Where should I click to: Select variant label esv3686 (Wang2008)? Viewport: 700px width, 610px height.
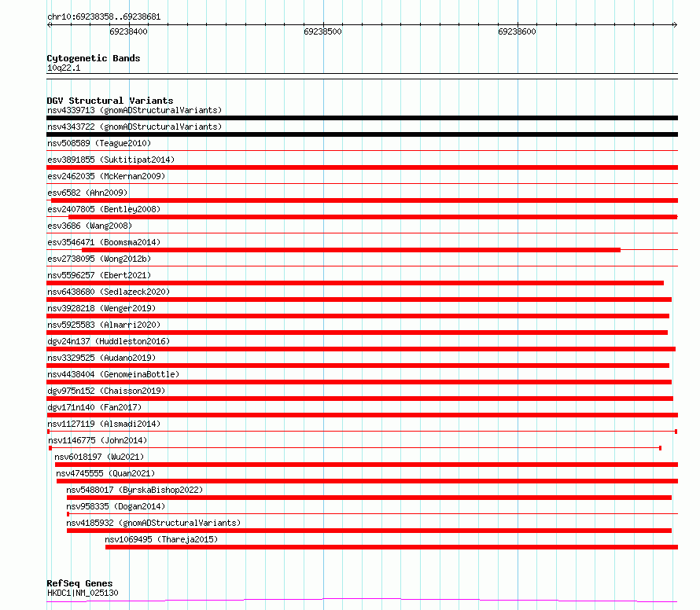click(x=90, y=226)
